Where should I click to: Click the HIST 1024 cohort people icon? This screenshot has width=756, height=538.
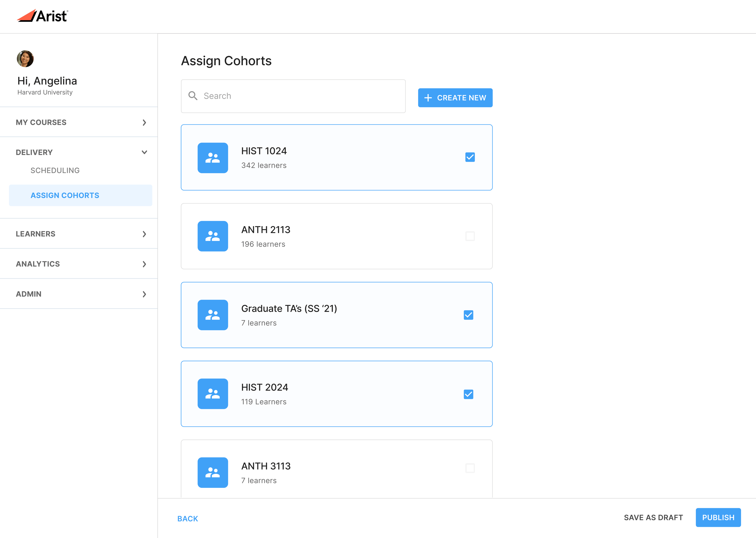[212, 158]
